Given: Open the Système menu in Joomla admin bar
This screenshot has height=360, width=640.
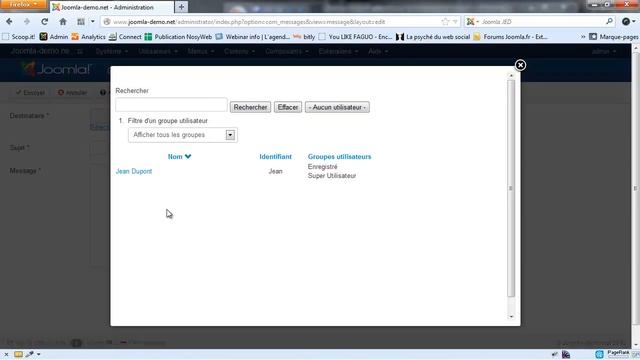Looking at the screenshot, I should (x=111, y=51).
